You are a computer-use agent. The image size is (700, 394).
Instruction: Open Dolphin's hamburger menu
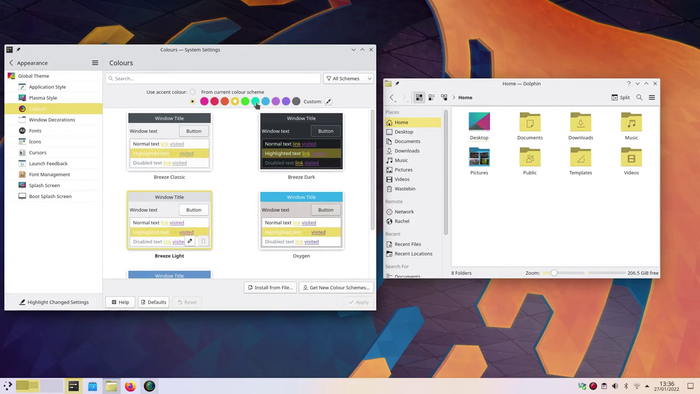(x=652, y=97)
